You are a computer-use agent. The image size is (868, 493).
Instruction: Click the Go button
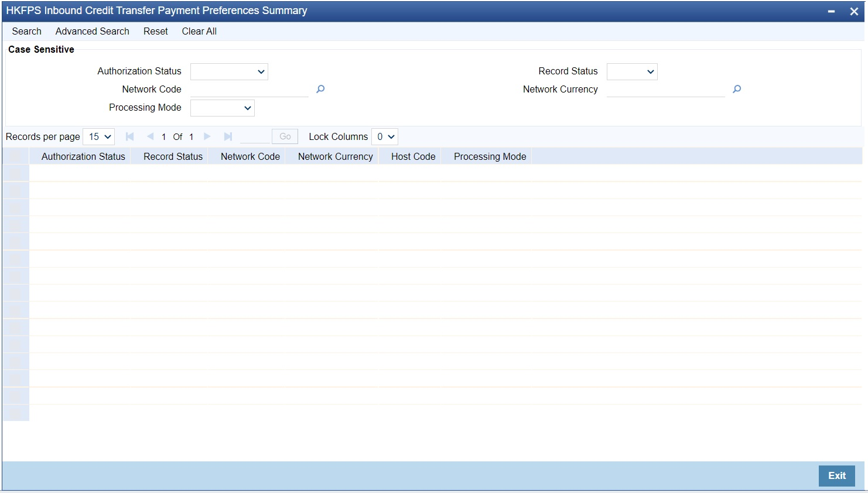[285, 136]
